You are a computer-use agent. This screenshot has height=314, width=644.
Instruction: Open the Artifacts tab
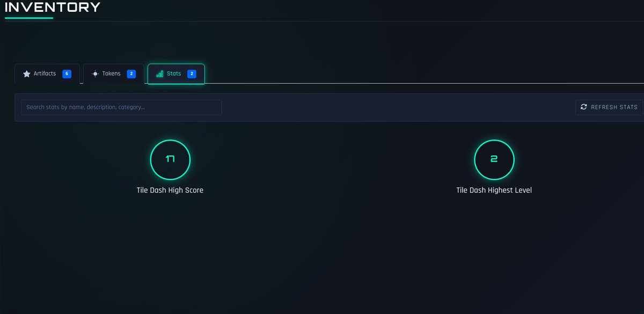(47, 74)
